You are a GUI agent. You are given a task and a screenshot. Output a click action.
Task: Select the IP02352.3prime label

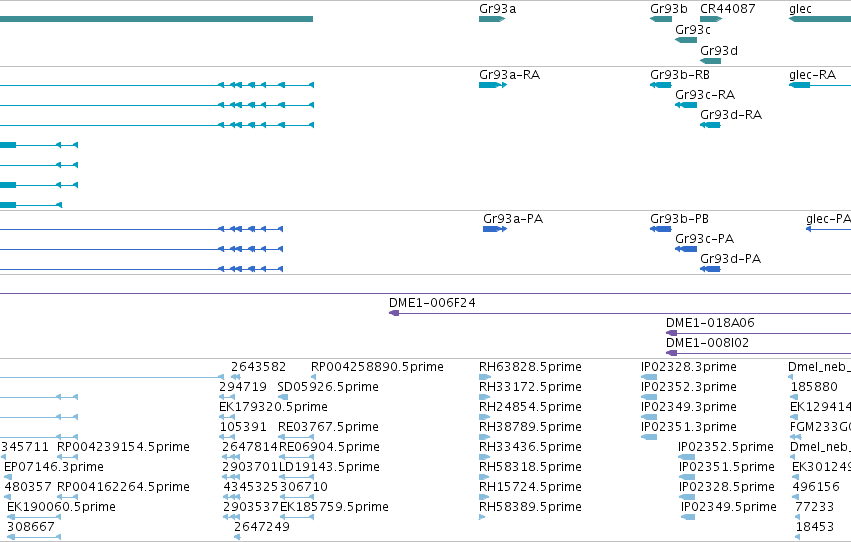pos(689,387)
